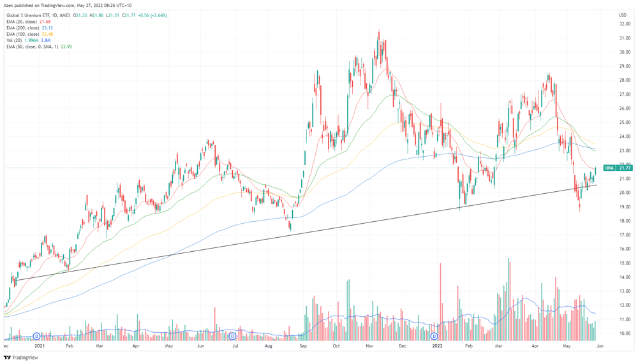
Task: Click the 23.00 price axis label
Action: click(x=625, y=150)
